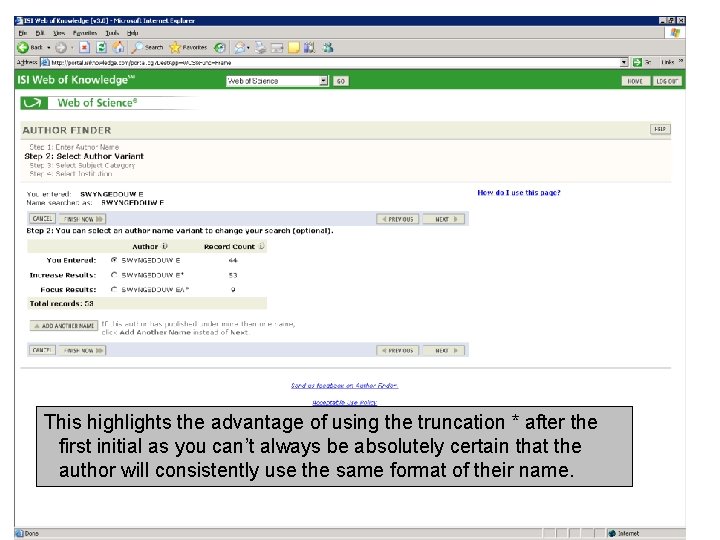Click the Web of Science arrow logo

34,103
